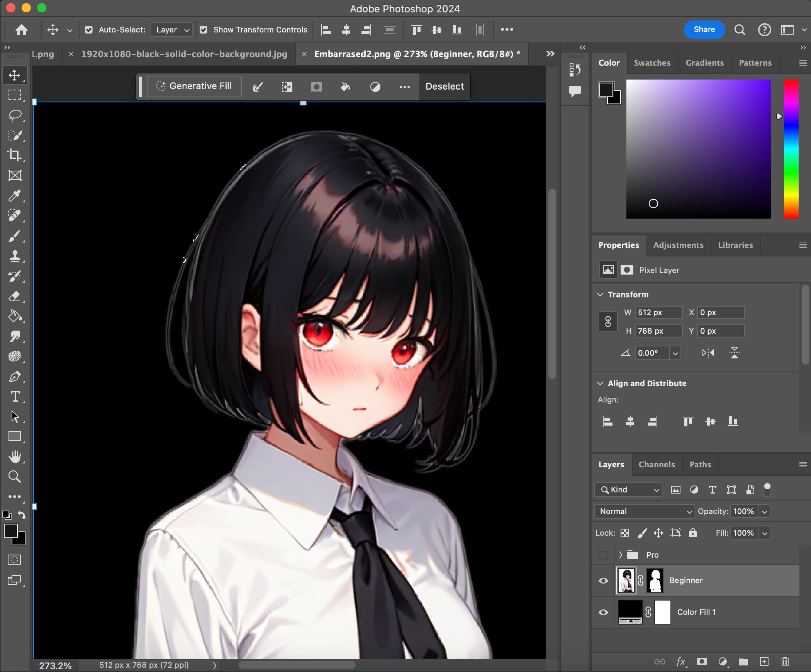Select the Zoom tool
Screen dimensions: 811x672
(15, 477)
